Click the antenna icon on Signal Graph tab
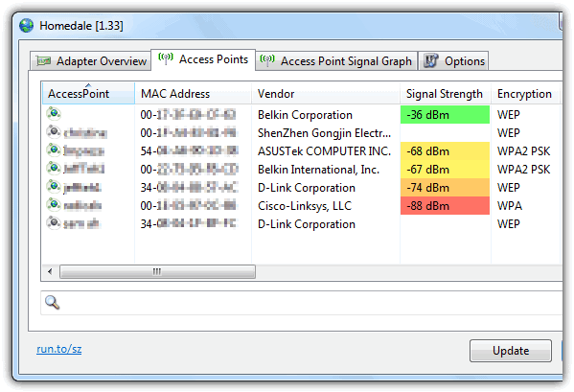The image size is (574, 392). point(267,60)
